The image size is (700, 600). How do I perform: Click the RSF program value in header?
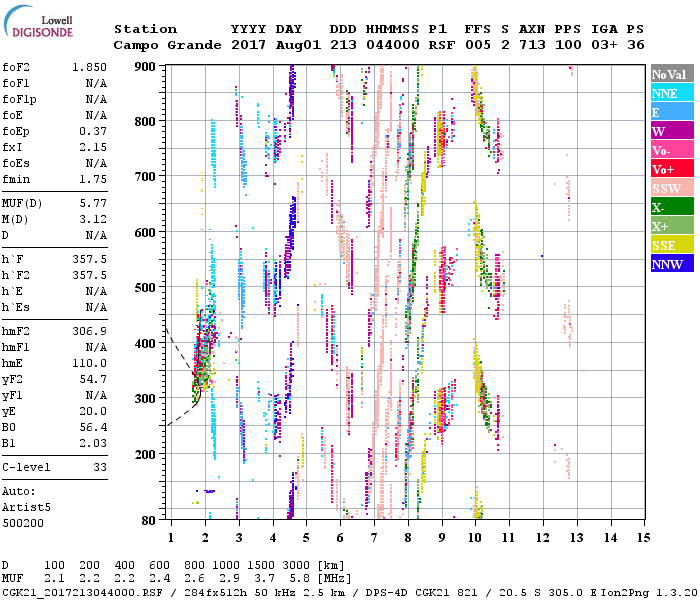pos(442,46)
